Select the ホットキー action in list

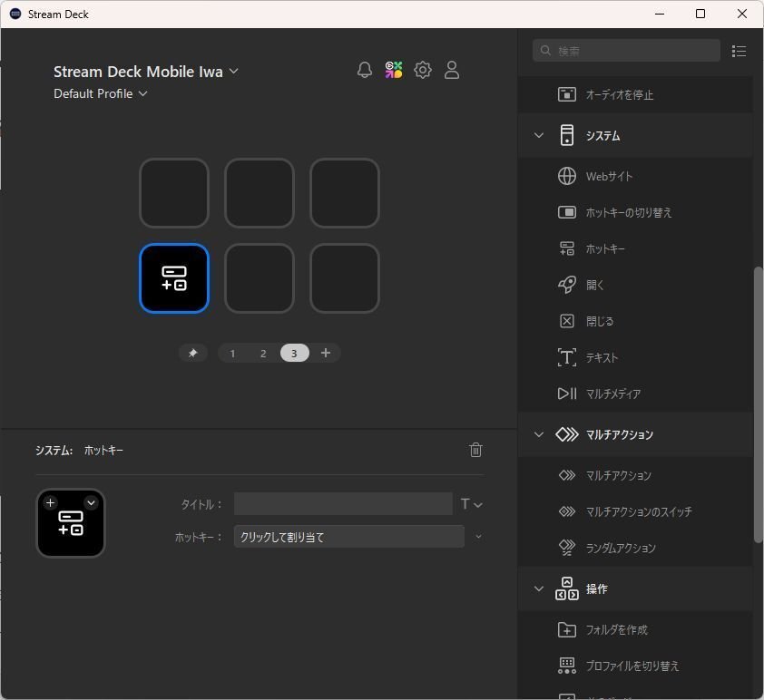pos(635,248)
